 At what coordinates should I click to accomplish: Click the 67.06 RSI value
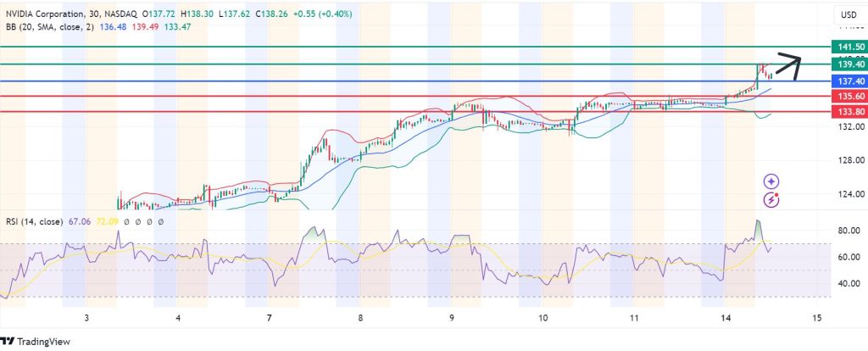tap(79, 221)
